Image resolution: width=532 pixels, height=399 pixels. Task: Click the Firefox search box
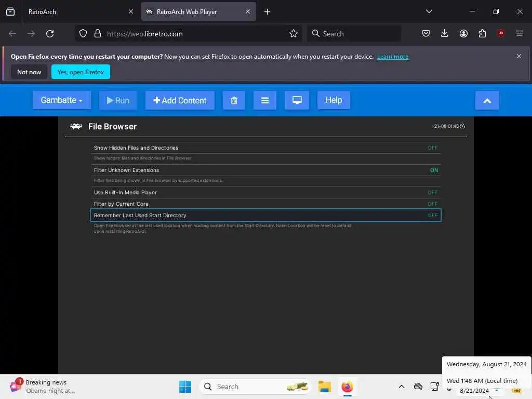tap(354, 34)
